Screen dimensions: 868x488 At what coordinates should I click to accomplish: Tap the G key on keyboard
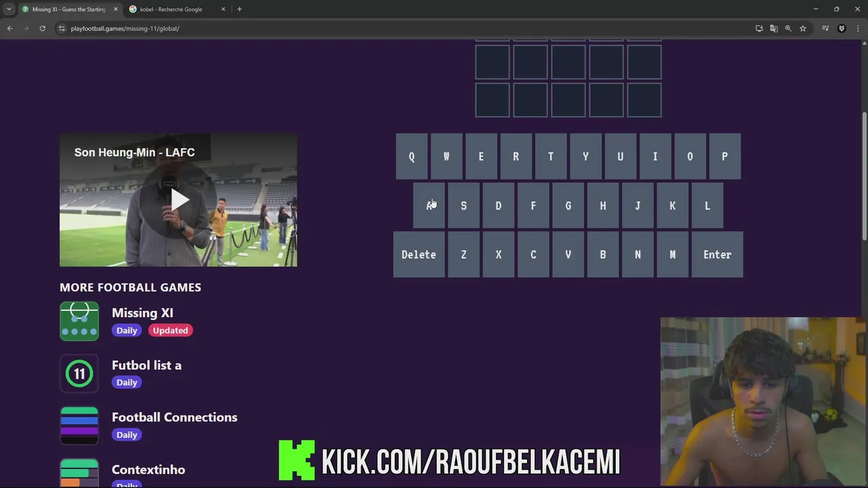(x=568, y=205)
